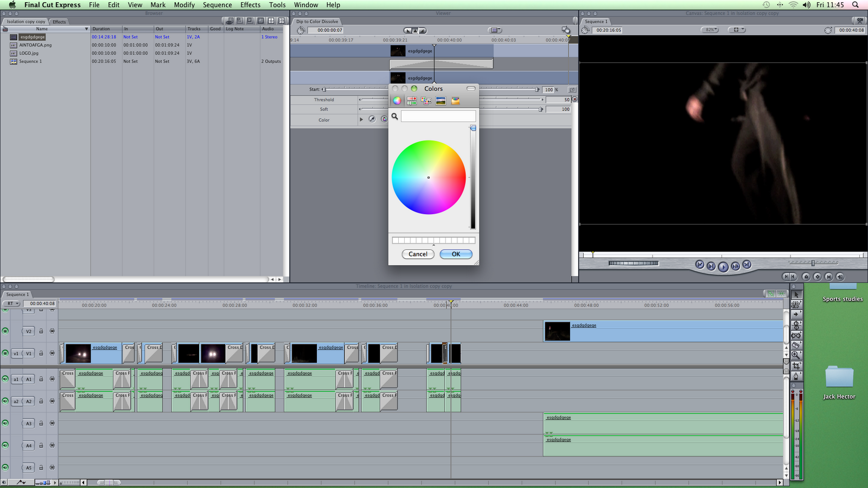Click the drag hand icon in the Viewer
868x488 pixels.
[566, 30]
